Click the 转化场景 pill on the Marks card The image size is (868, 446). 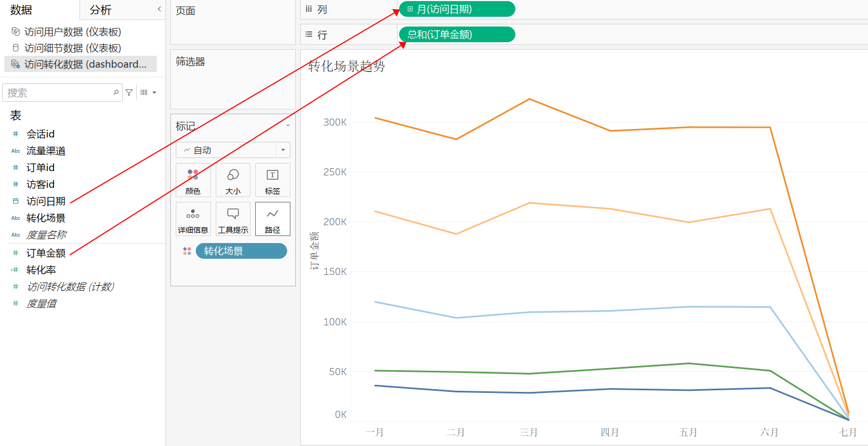241,251
